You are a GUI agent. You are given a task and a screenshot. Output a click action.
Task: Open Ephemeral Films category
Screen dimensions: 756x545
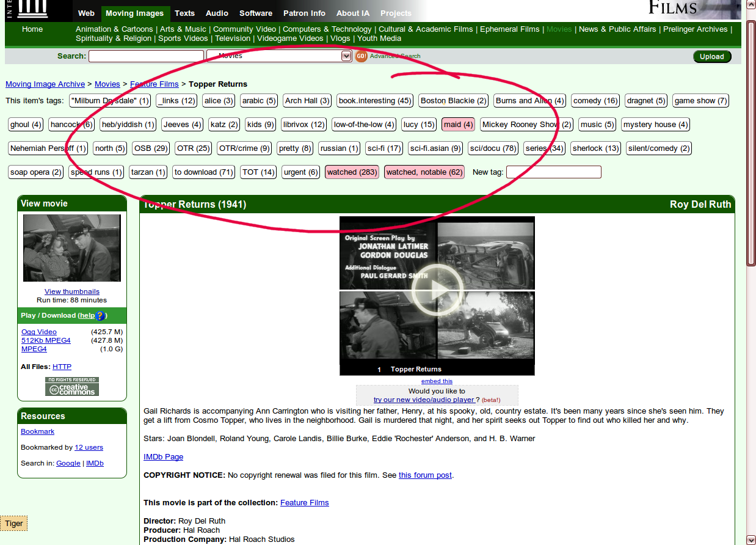[510, 29]
